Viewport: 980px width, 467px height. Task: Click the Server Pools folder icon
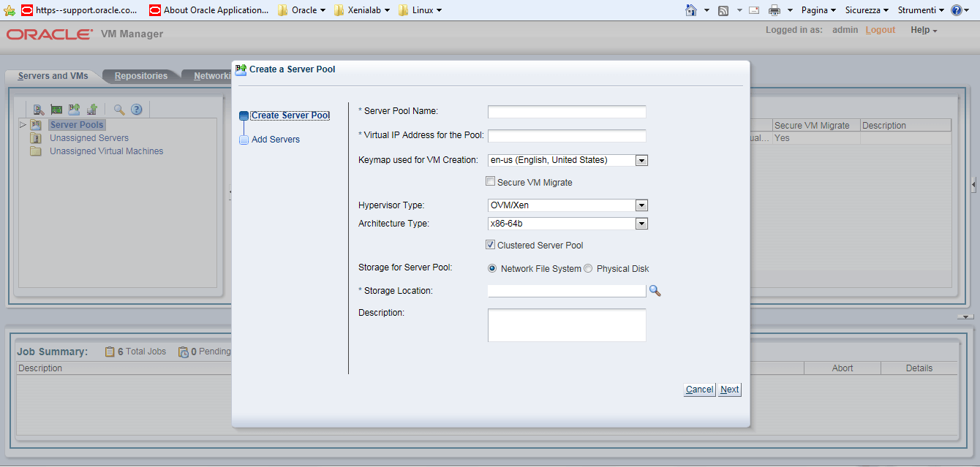coord(36,125)
